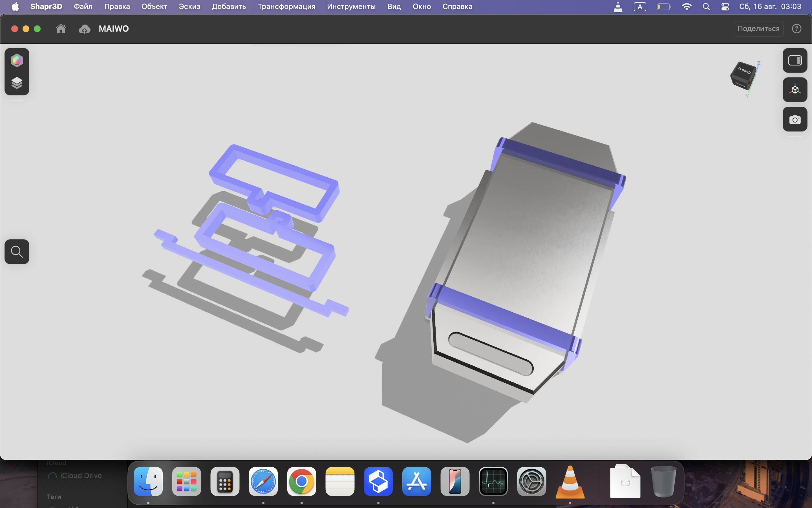The image size is (812, 508).
Task: Open the Объект menu
Action: (154, 6)
